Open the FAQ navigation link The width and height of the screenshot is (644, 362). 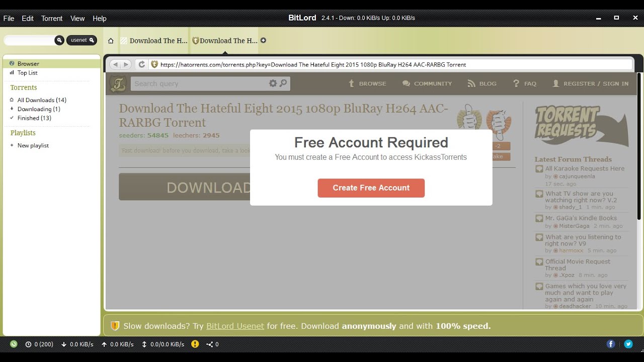point(524,83)
